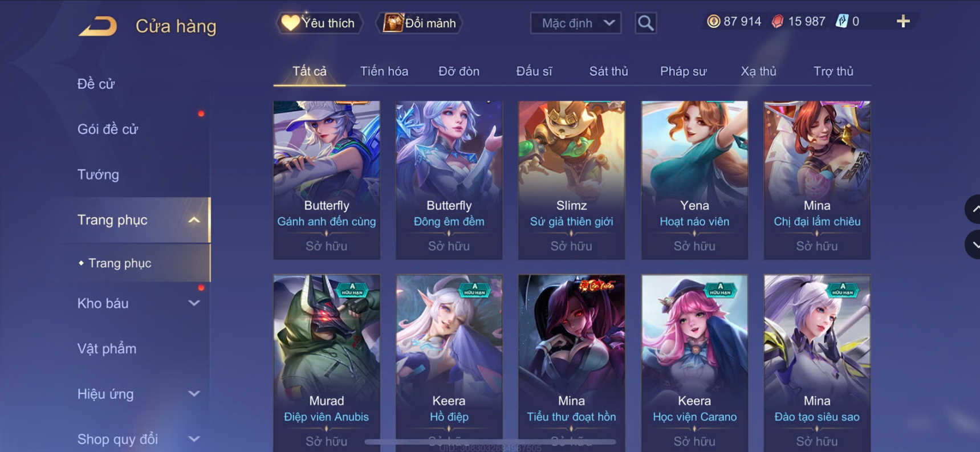The height and width of the screenshot is (452, 980).
Task: Select the Murad Điệp viên Anubis skin
Action: [326, 363]
